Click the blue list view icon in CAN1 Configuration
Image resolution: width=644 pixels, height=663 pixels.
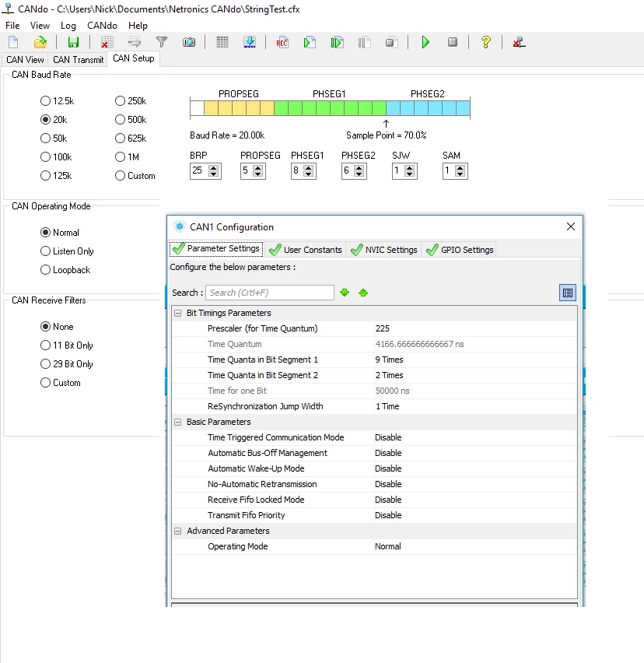click(x=568, y=293)
